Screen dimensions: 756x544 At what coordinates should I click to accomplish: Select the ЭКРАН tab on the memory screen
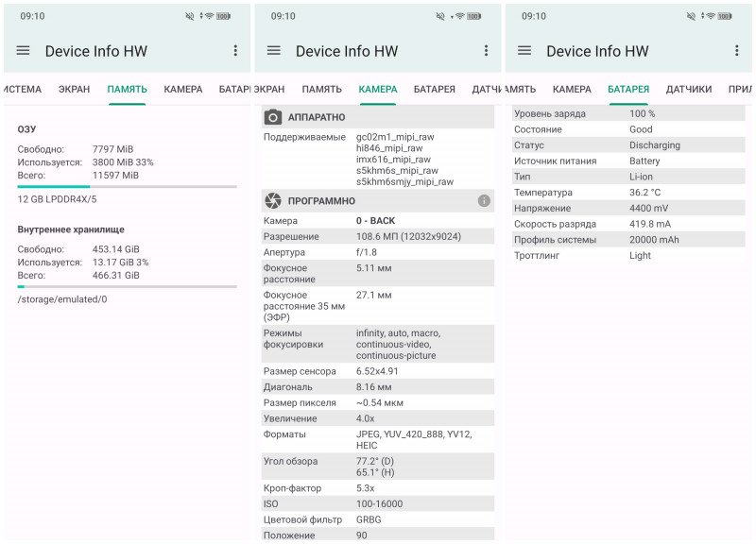coord(74,89)
